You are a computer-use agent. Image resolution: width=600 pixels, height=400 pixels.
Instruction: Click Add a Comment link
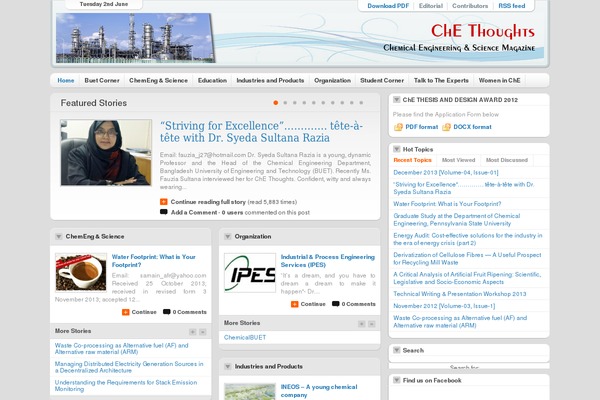194,212
